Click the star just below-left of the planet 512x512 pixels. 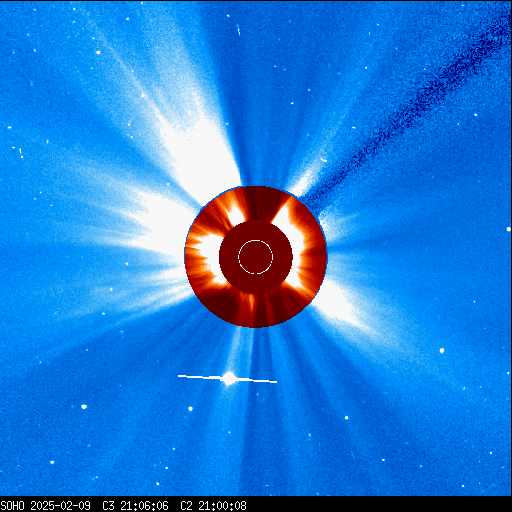190,409
